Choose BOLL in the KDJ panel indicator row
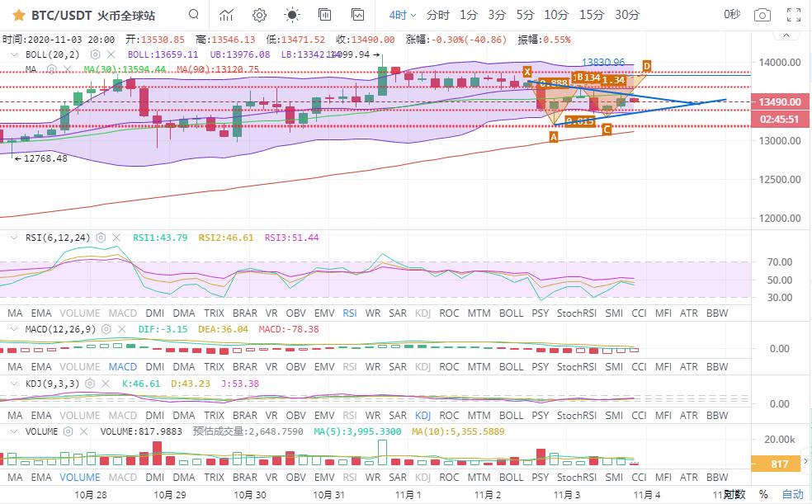812x504 pixels. pos(512,416)
